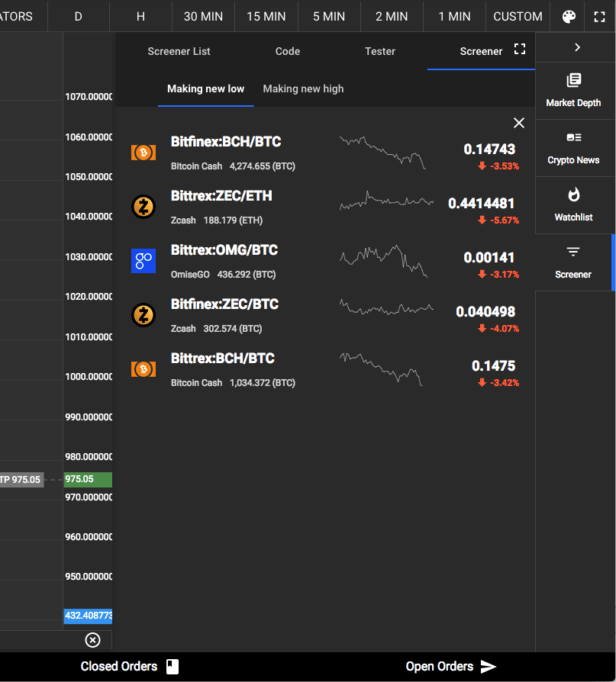616x682 pixels.
Task: Open the Code tab
Action: pyautogui.click(x=287, y=51)
